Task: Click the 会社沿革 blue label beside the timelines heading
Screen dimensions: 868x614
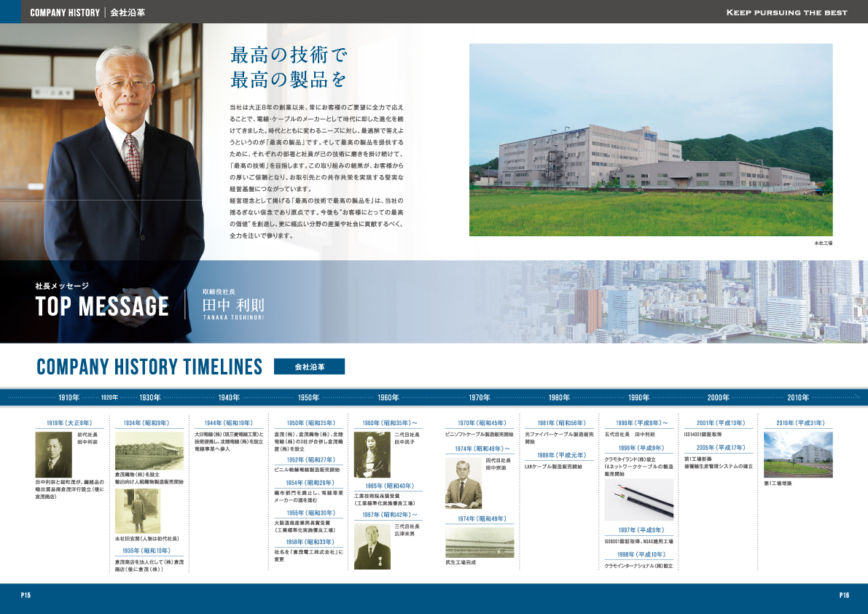Action: pos(310,367)
